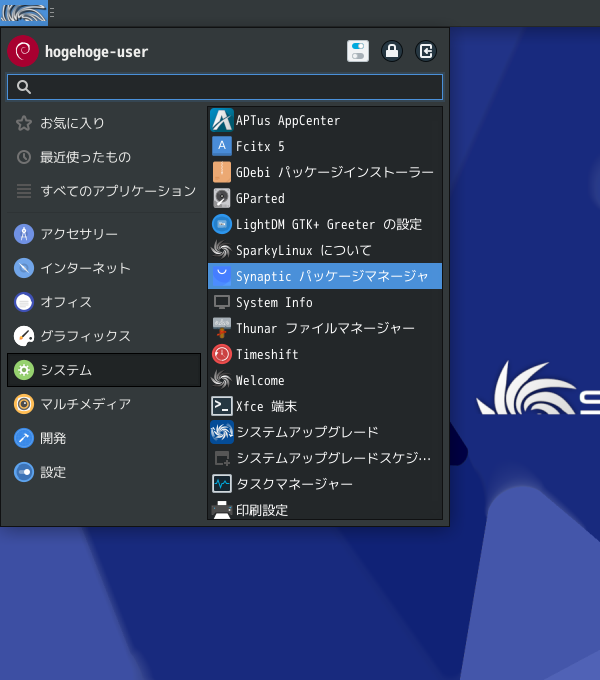Open Timeshift backup tool
The image size is (600, 680).
coord(325,354)
